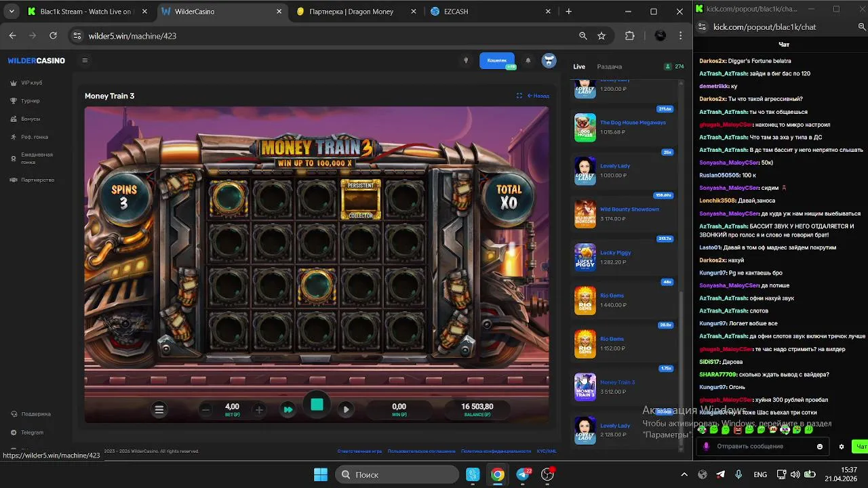This screenshot has width=868, height=488.
Task: Open the Chrome profile avatar
Action: pos(660,36)
